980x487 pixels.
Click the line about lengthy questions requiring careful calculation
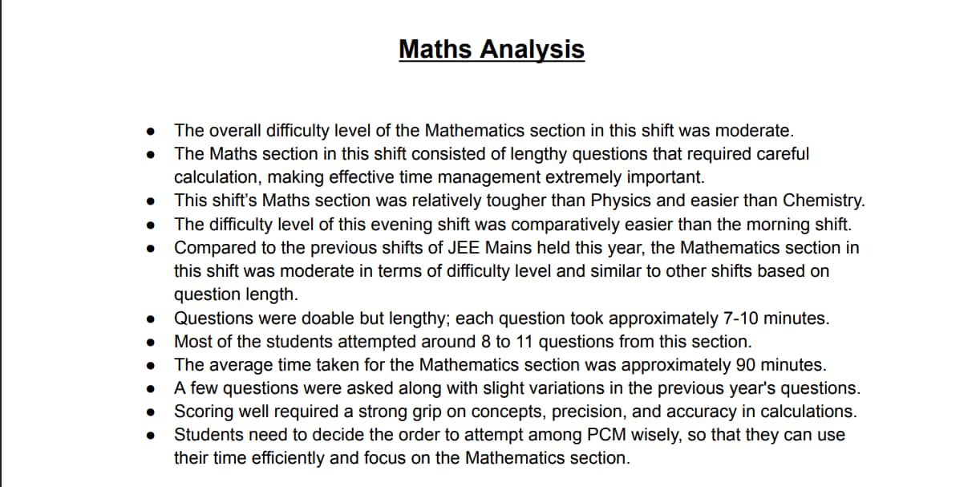pyautogui.click(x=491, y=153)
